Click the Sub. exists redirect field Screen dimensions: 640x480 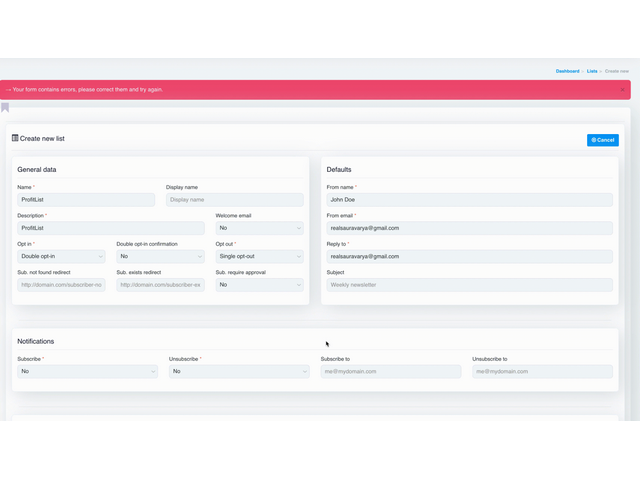click(x=160, y=285)
